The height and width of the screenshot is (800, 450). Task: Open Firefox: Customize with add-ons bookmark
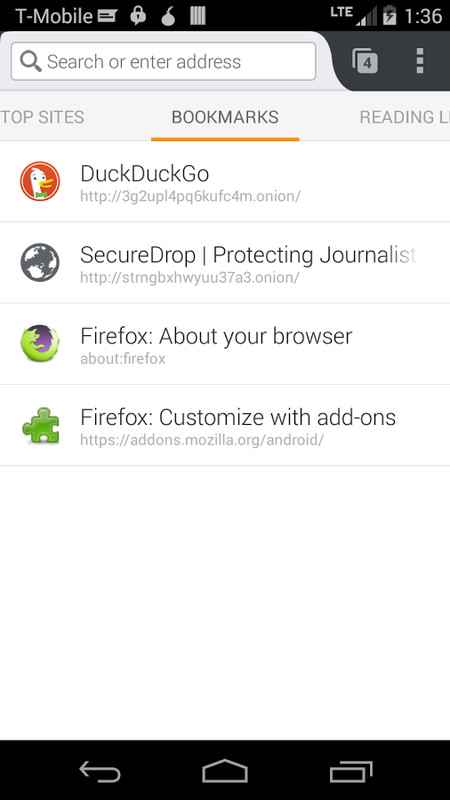coord(225,425)
